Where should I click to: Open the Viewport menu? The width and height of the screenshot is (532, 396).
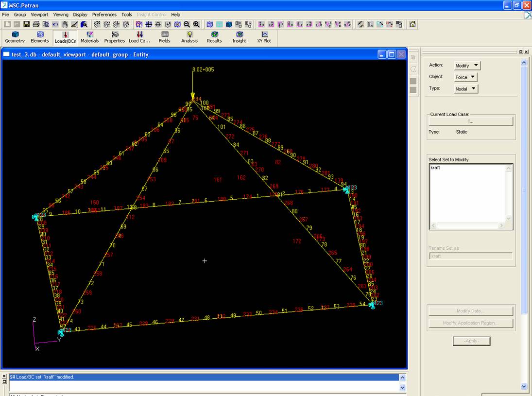coord(39,15)
